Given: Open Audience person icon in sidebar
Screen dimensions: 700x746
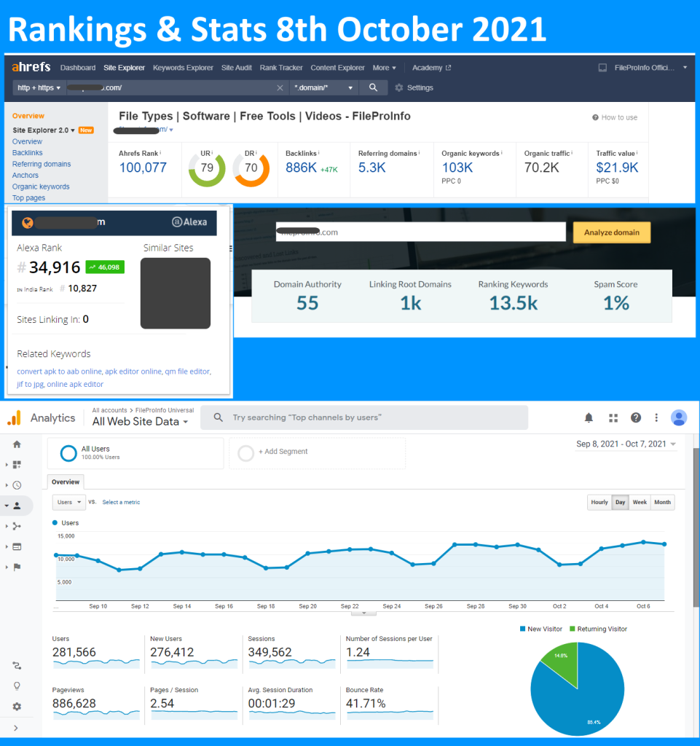Looking at the screenshot, I should (17, 506).
